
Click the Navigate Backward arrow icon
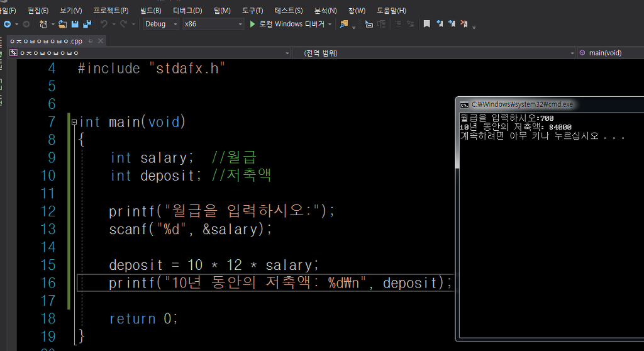pos(8,25)
